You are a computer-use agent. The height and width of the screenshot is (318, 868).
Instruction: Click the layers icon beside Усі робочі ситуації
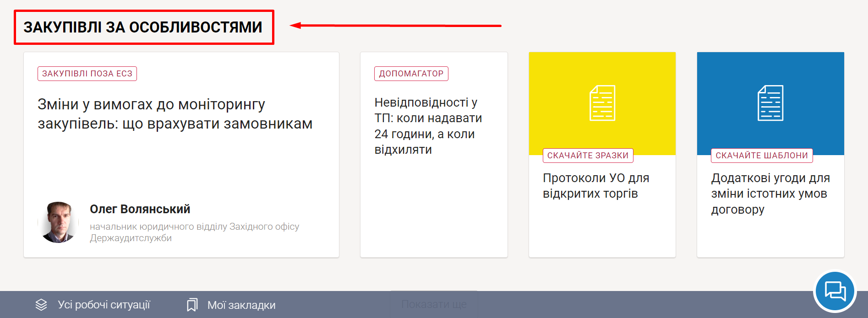[x=41, y=305]
